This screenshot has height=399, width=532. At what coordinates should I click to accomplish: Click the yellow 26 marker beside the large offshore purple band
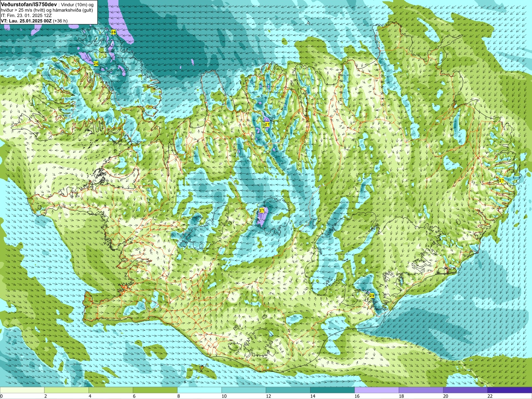(113, 32)
